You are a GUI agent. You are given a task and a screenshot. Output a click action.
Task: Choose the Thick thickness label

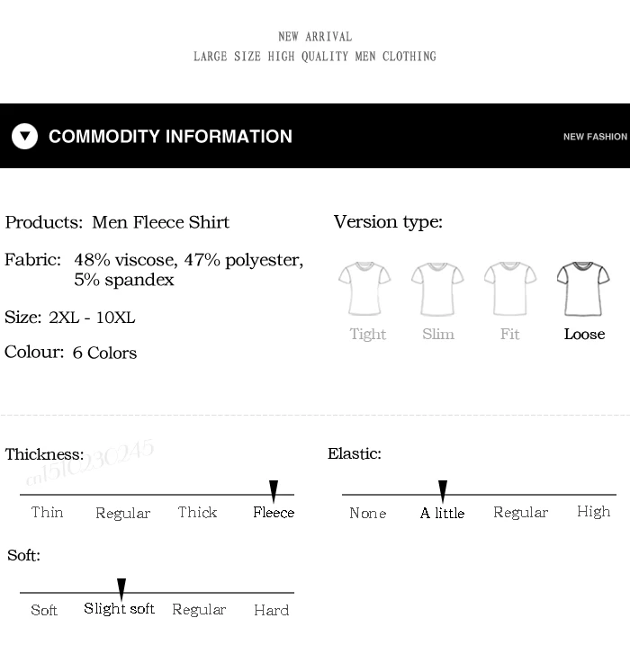tap(197, 512)
